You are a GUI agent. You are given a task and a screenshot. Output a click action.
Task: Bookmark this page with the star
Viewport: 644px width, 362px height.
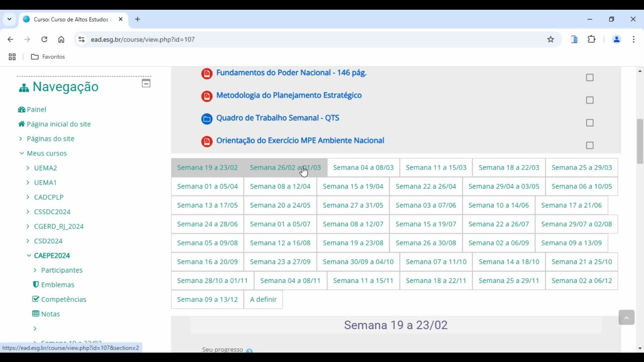[x=551, y=39]
